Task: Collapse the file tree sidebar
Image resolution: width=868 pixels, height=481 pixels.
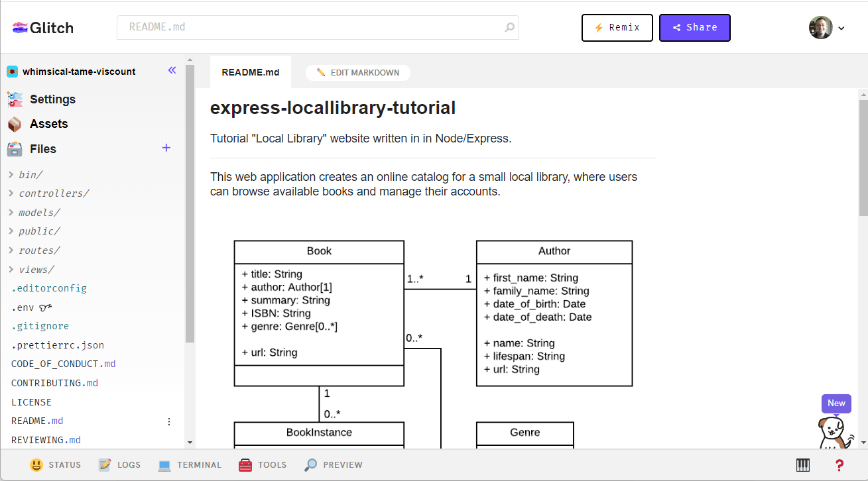Action: (x=172, y=70)
